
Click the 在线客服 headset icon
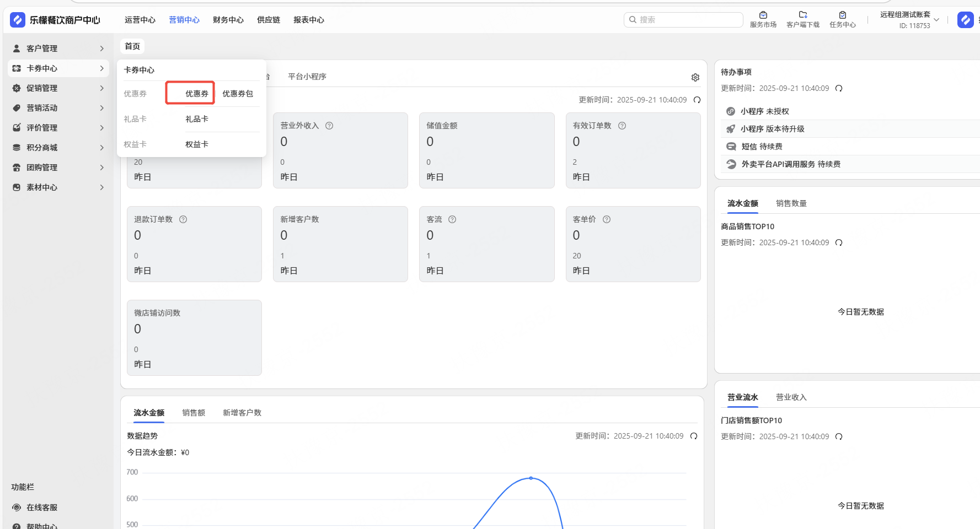click(17, 508)
